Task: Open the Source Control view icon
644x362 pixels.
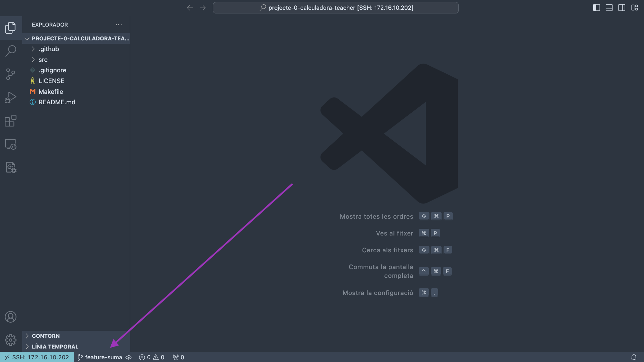Action: (x=11, y=74)
